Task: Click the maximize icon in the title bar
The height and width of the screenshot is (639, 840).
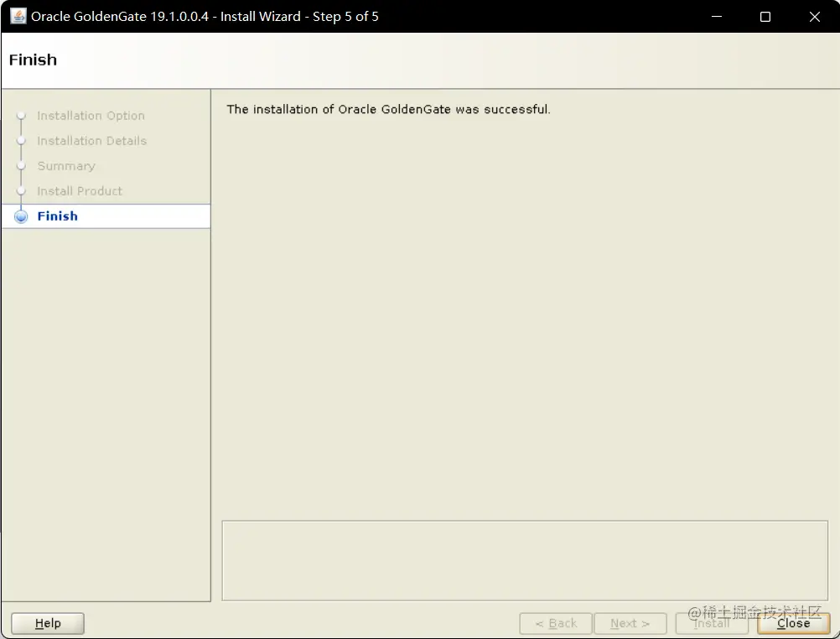Action: pyautogui.click(x=765, y=16)
